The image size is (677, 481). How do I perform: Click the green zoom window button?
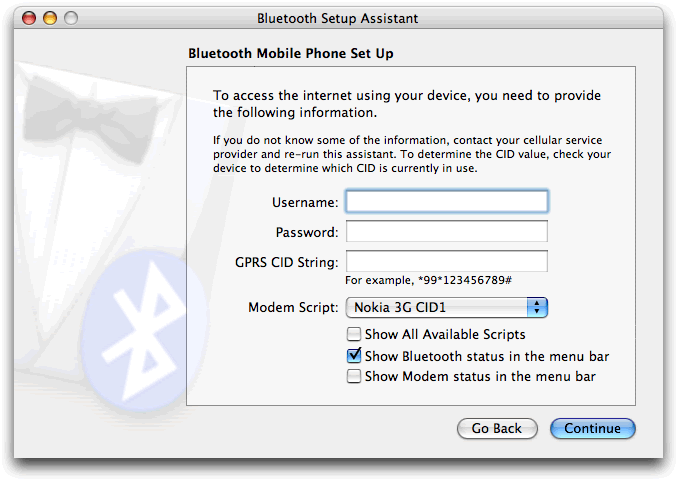click(x=70, y=18)
